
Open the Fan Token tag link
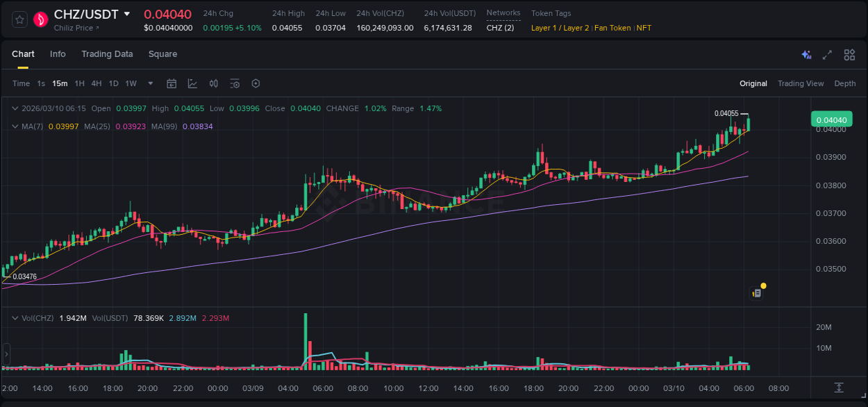pyautogui.click(x=612, y=28)
